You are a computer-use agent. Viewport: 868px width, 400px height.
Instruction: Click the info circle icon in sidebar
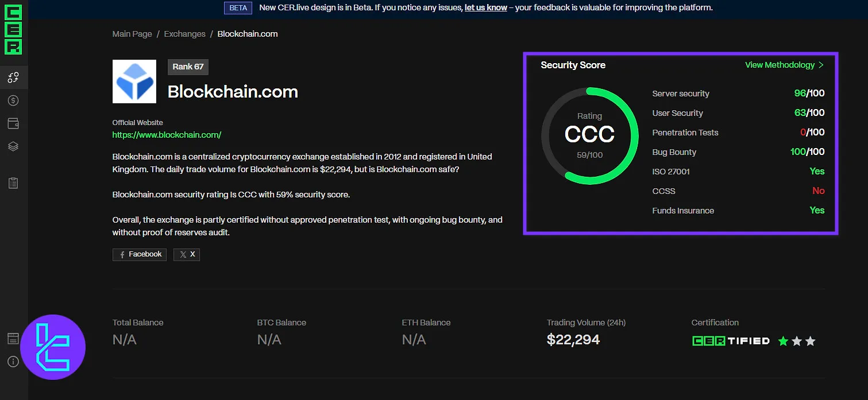(x=13, y=362)
